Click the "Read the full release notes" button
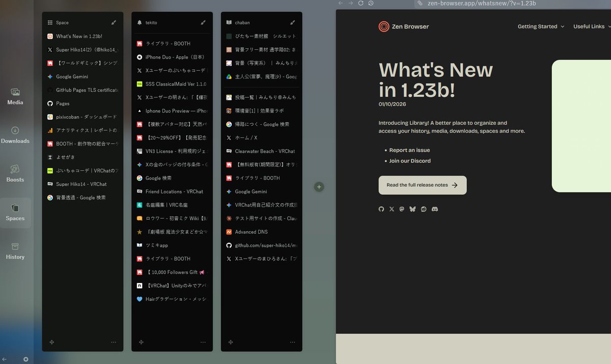 [423, 185]
